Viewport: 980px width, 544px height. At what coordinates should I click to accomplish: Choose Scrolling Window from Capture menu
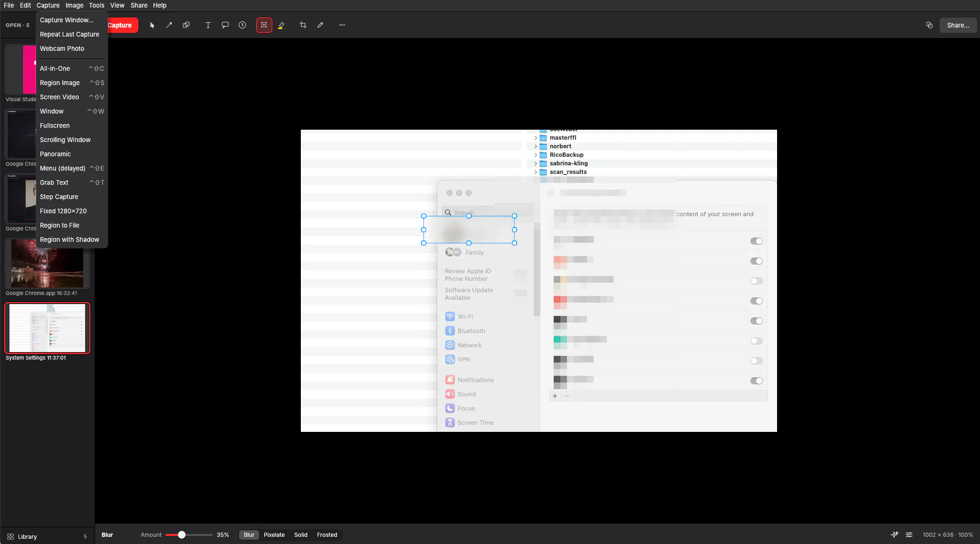72,140
